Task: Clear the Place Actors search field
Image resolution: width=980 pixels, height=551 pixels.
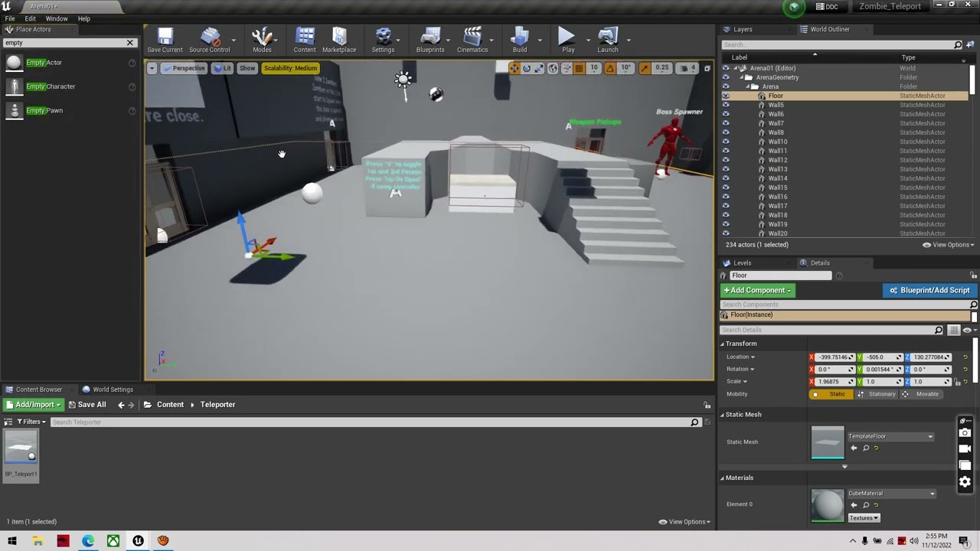Action: pyautogui.click(x=130, y=43)
